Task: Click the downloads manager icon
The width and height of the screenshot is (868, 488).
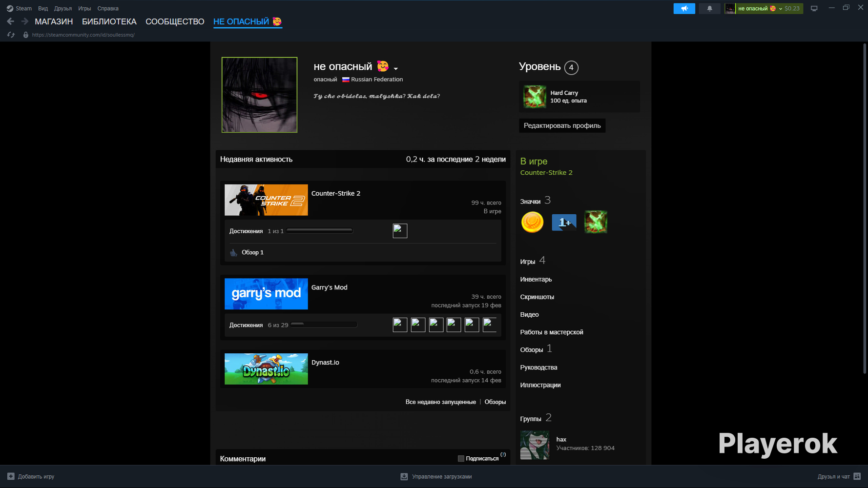Action: (x=404, y=476)
